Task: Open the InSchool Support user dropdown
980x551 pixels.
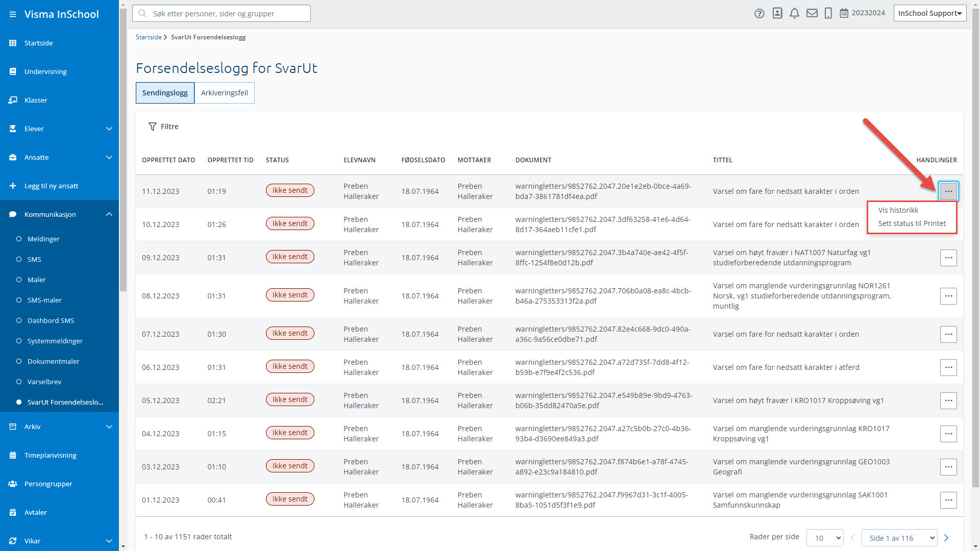Action: point(929,13)
